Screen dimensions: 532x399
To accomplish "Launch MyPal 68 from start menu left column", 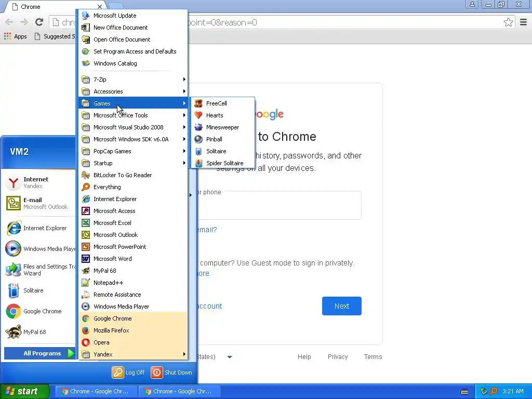I will pos(39,332).
